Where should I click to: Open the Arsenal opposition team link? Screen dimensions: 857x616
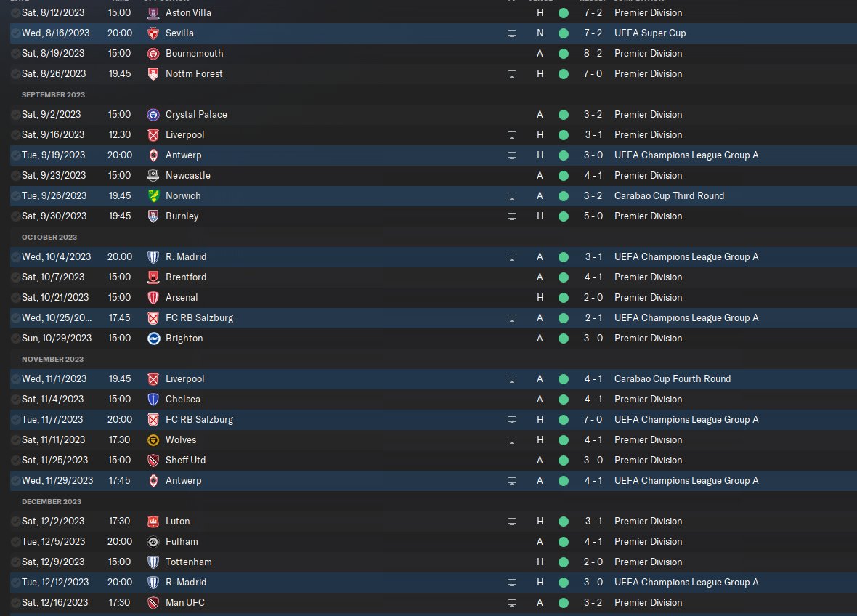click(x=182, y=297)
